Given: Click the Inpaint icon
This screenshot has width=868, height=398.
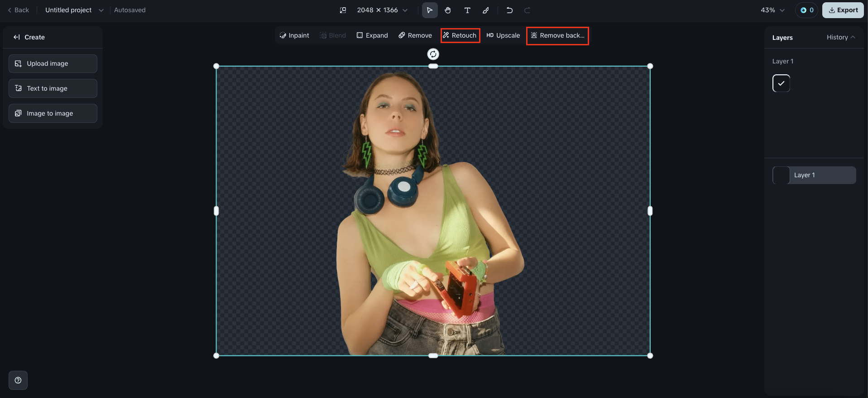Looking at the screenshot, I should coord(283,35).
